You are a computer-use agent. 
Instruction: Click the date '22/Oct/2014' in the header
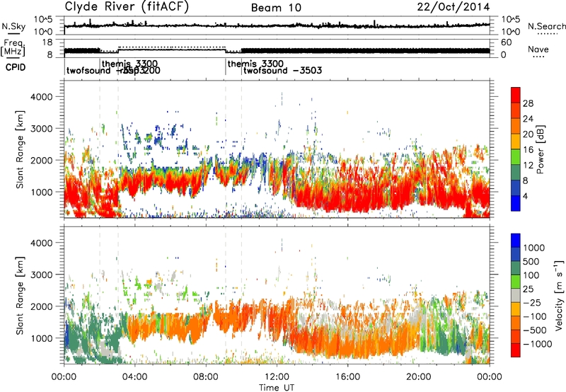click(x=454, y=7)
